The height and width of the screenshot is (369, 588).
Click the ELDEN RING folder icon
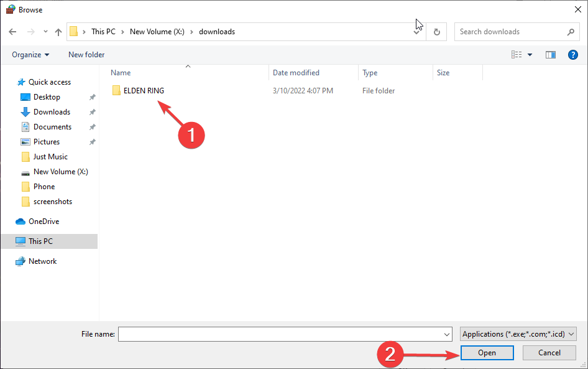(116, 90)
